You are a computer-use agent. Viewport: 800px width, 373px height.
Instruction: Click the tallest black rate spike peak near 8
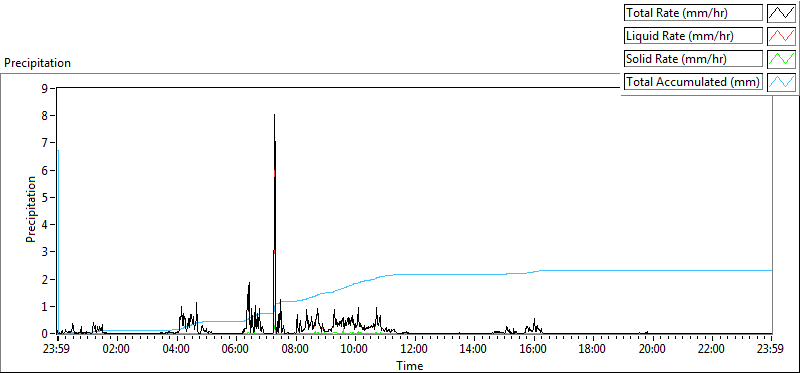click(x=274, y=115)
